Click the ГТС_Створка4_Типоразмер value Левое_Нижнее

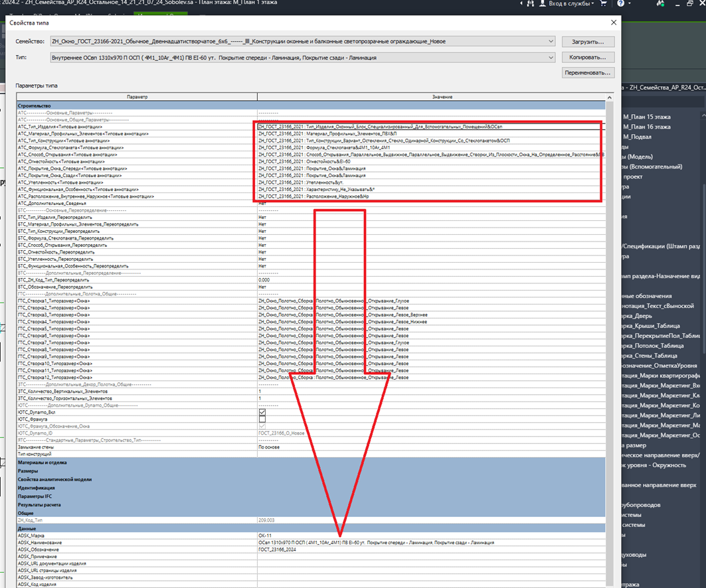(431, 322)
